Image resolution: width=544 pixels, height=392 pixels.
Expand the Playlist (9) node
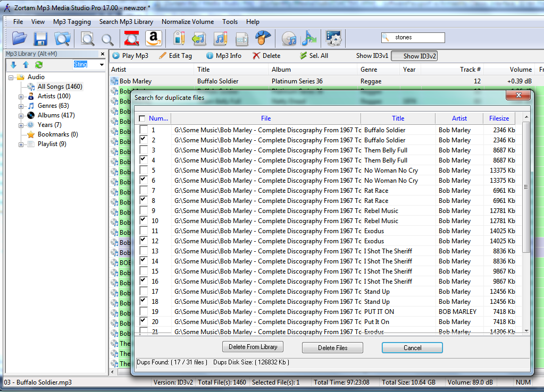[x=21, y=145]
